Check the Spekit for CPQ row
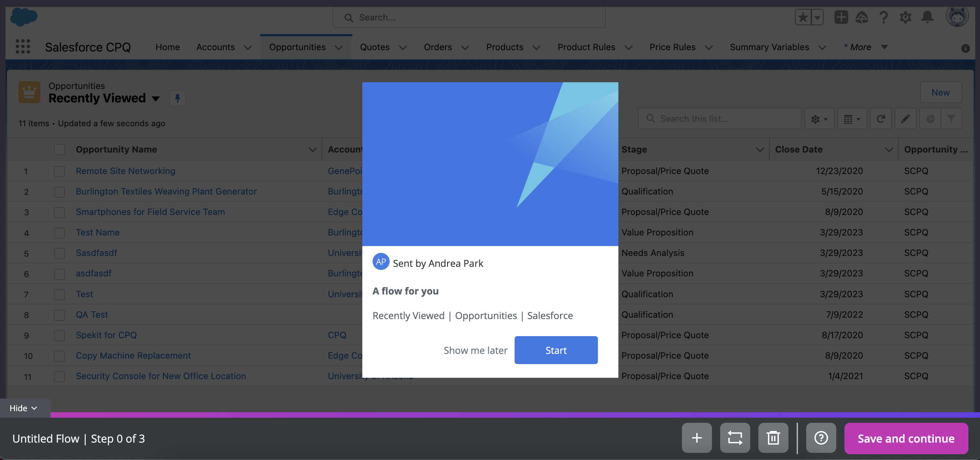 [x=59, y=336]
